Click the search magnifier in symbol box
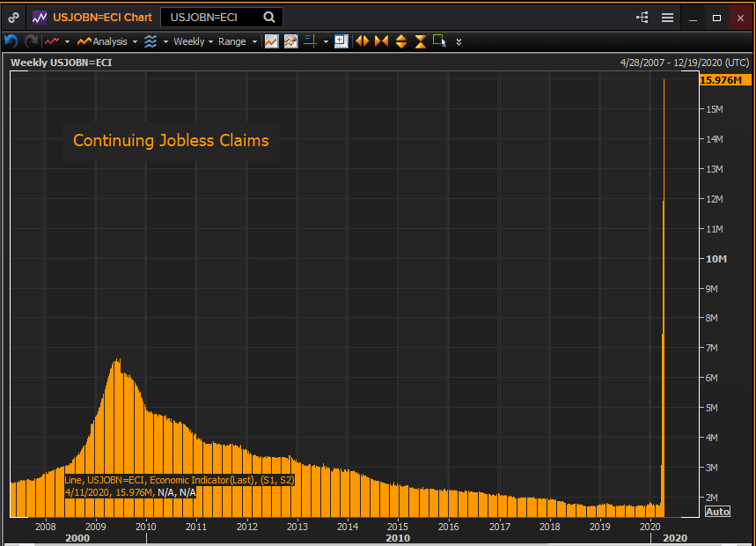 pos(269,17)
